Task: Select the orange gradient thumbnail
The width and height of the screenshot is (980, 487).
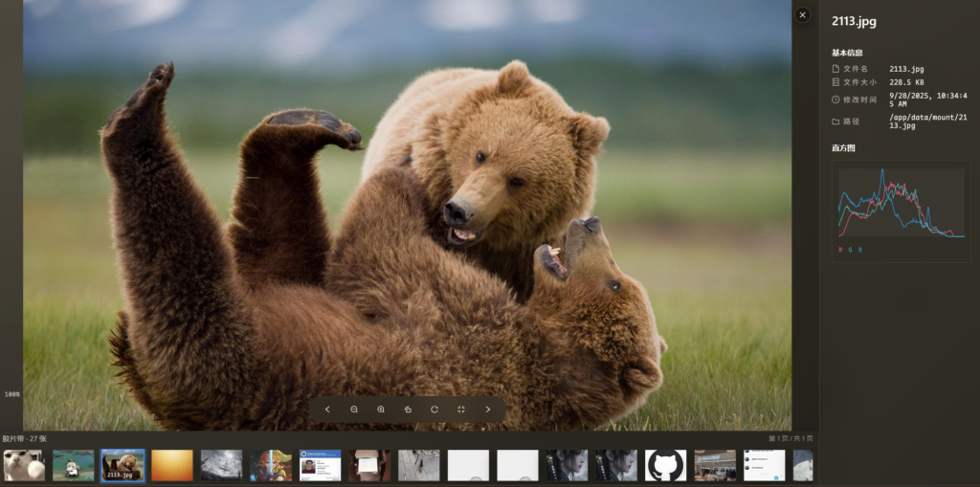Action: point(172,466)
